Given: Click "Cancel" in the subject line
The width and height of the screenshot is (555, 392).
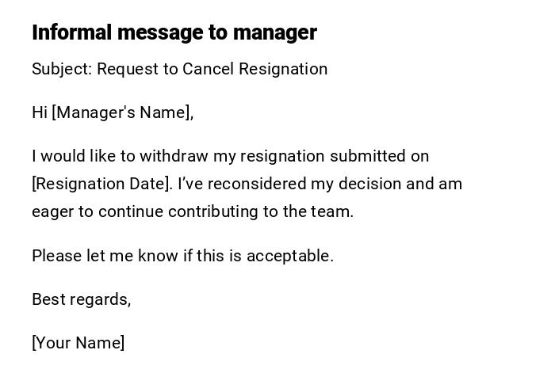Looking at the screenshot, I should point(209,69).
